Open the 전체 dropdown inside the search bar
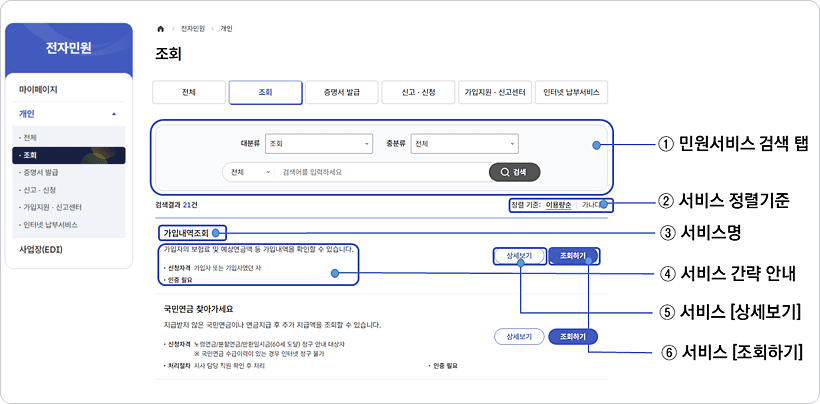 point(250,172)
